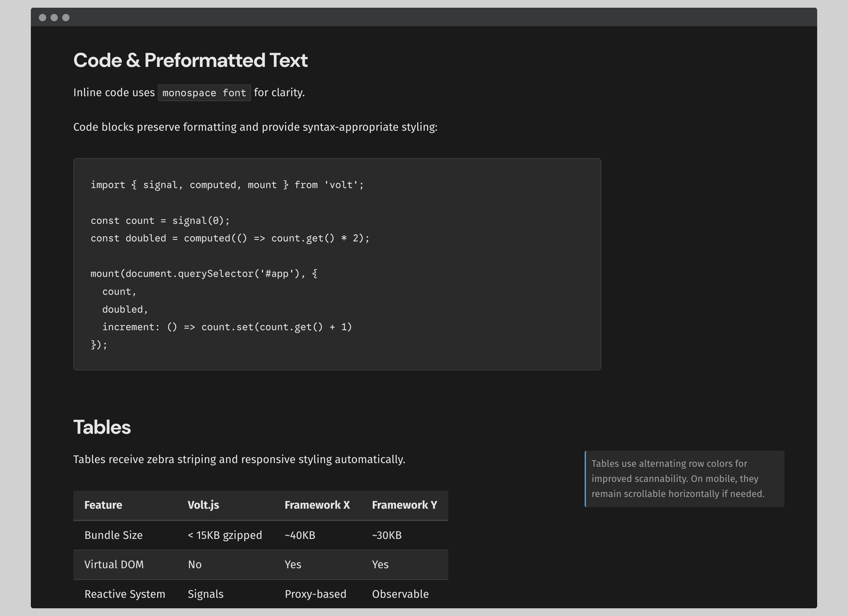Click the callout about alternating row colors
Viewport: 848px width, 616px height.
pos(684,479)
